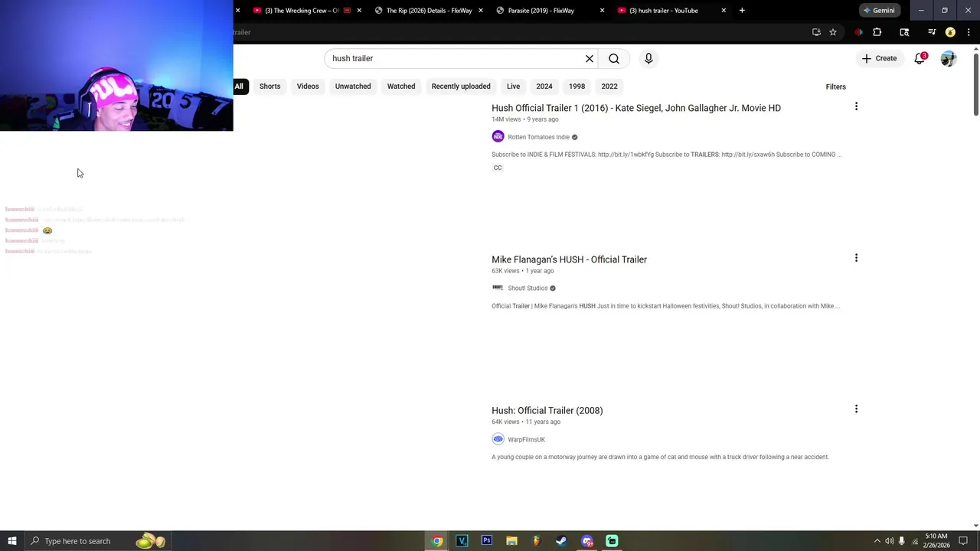The width and height of the screenshot is (980, 551).
Task: Open the Chrome profile avatar in toolbar
Action: click(x=950, y=32)
